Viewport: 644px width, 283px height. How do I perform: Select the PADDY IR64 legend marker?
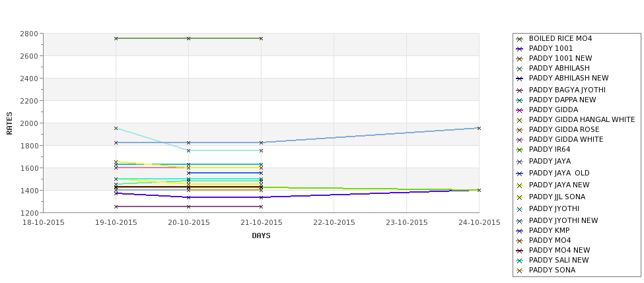(520, 150)
